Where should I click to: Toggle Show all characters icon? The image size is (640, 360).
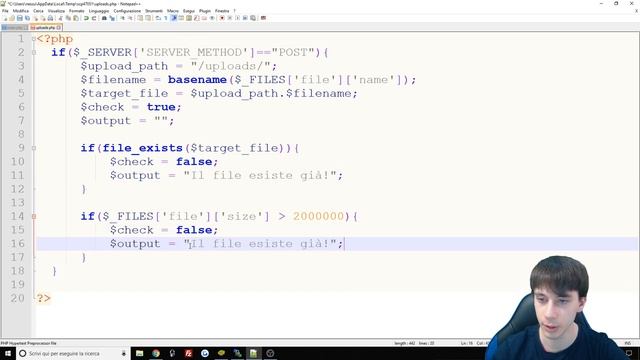pos(165,18)
